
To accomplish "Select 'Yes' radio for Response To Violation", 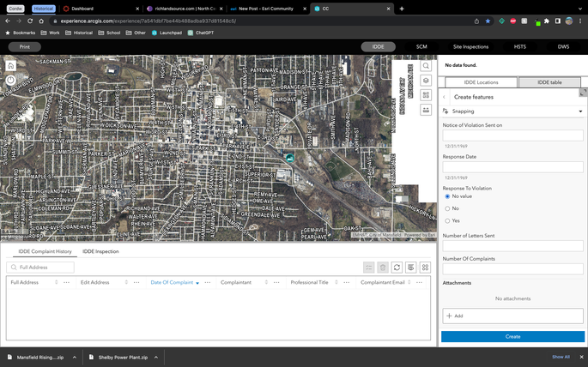I will coord(447,220).
